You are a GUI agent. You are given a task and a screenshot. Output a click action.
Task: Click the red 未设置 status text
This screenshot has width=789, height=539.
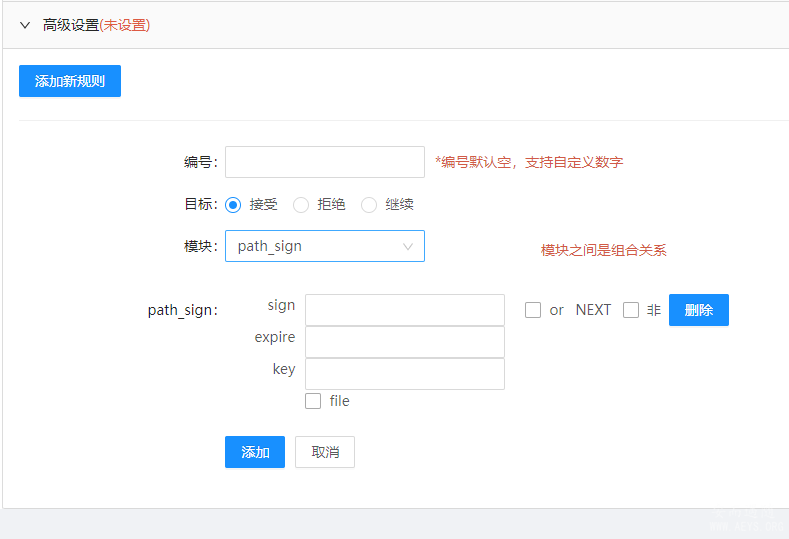coord(125,25)
